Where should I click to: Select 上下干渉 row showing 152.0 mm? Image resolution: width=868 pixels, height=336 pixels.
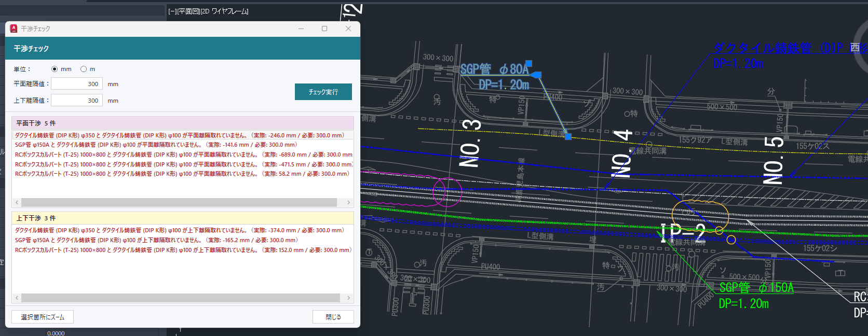click(x=182, y=250)
